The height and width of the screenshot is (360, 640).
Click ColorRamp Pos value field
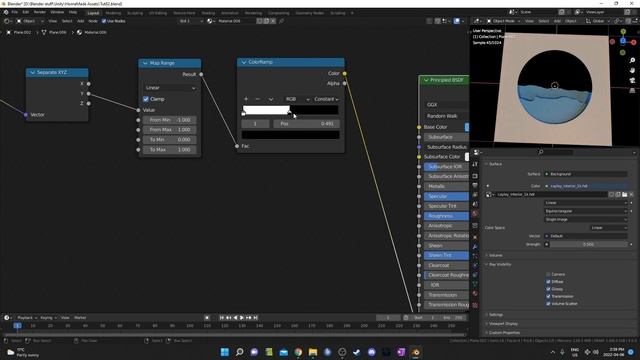click(x=307, y=124)
